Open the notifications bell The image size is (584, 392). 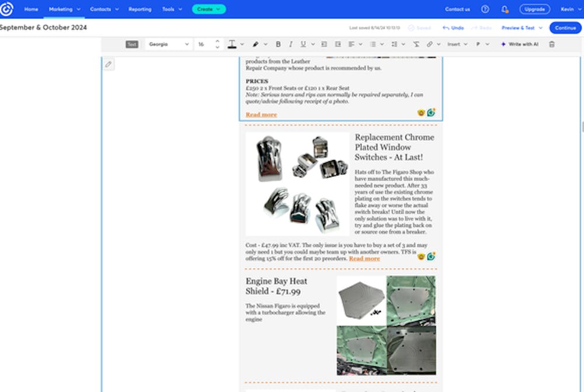coord(505,9)
